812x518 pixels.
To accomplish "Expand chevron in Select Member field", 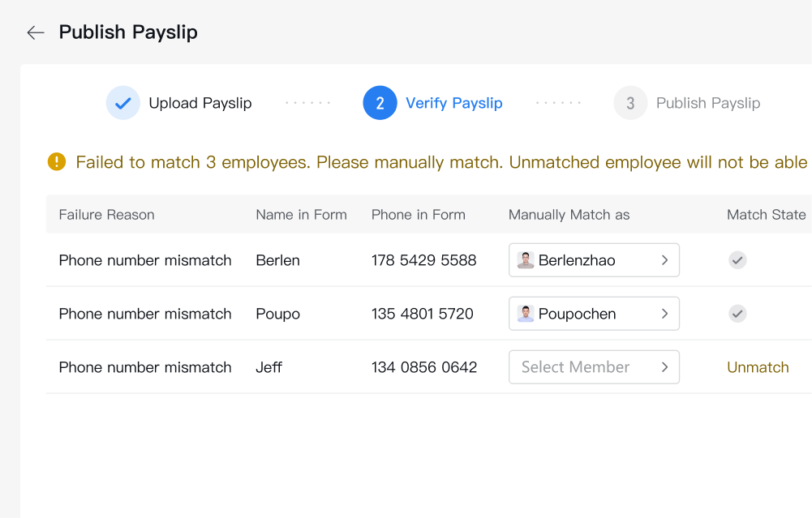I will click(x=665, y=367).
